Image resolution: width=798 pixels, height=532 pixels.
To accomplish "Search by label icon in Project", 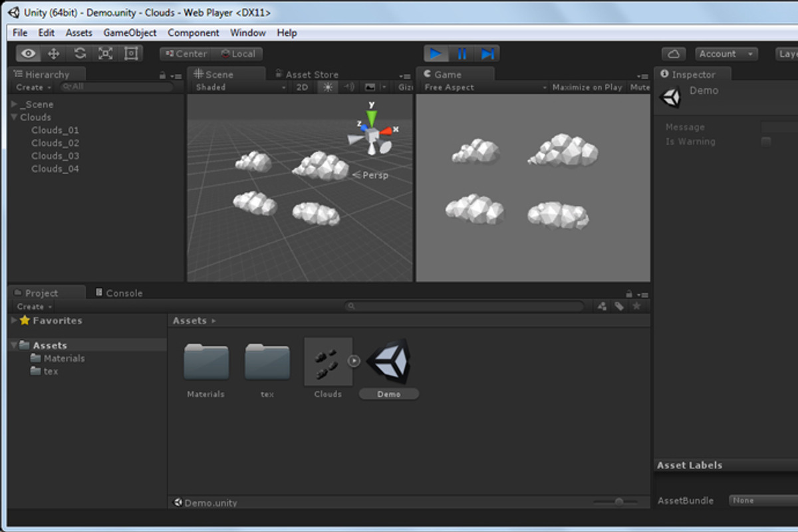I will coord(619,306).
